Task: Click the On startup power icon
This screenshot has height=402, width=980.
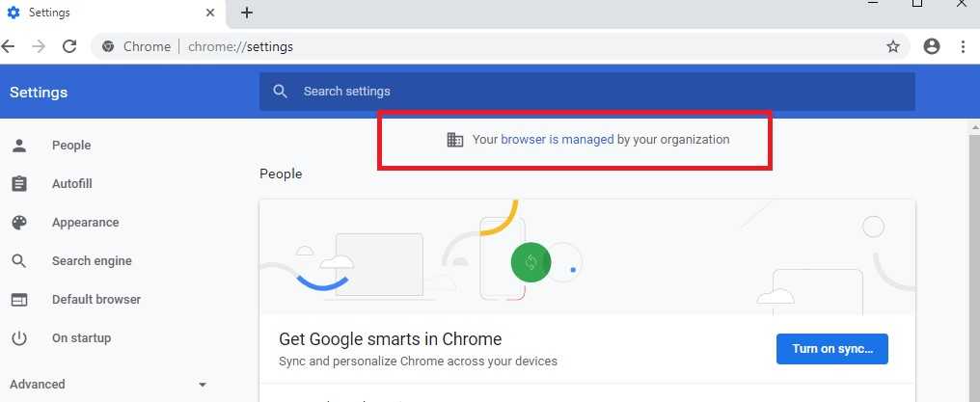Action: coord(18,338)
